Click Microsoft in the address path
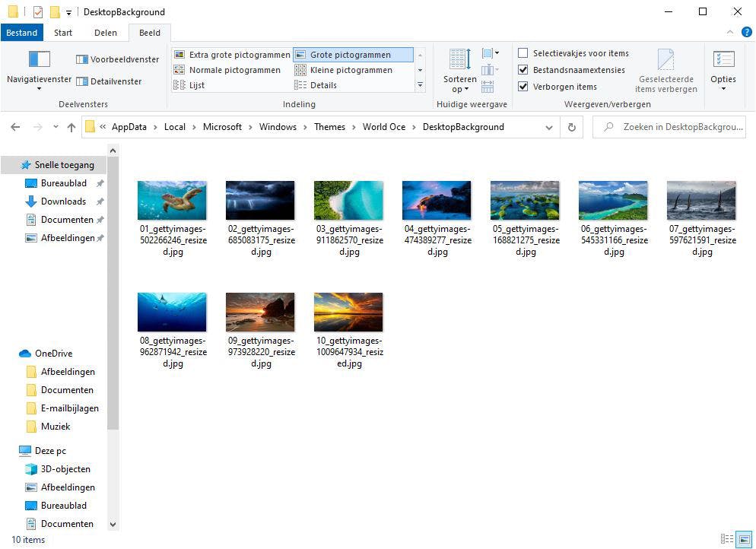This screenshot has height=549, width=756. click(222, 127)
